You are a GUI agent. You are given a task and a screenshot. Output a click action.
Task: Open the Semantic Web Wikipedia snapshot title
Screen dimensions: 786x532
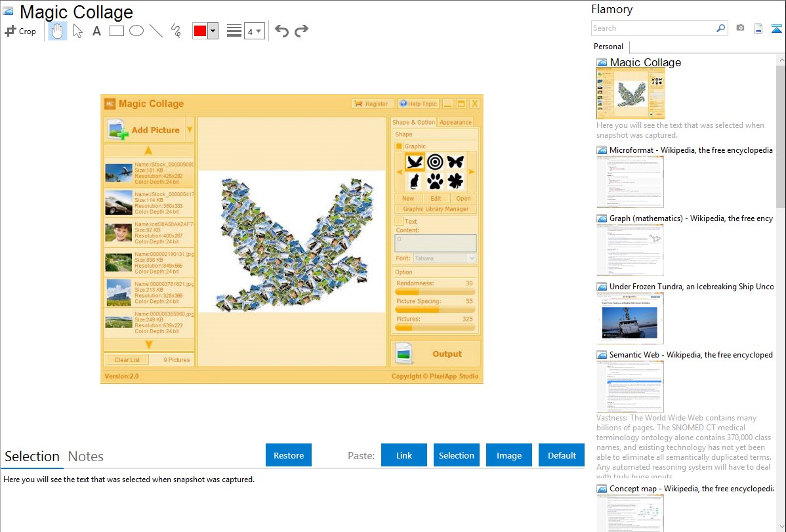pos(691,355)
